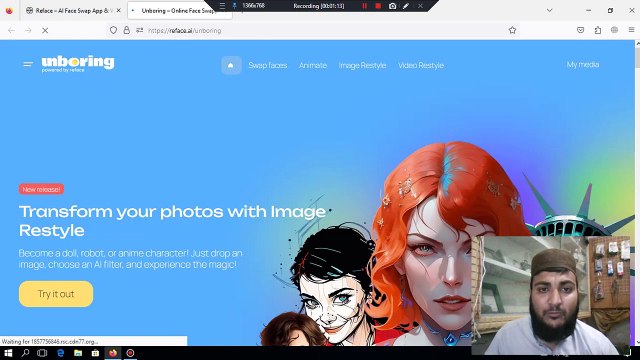Viewport: 640px width, 360px height.
Task: Click the Firefox icon left of tabs
Action: 9,11
